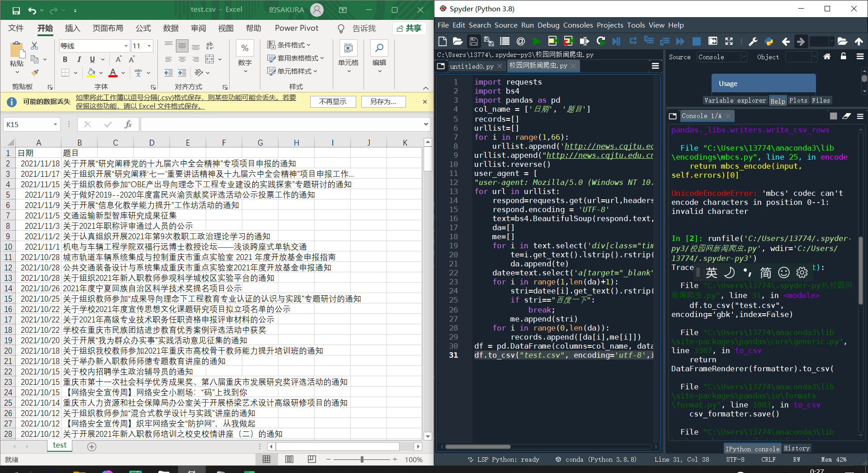Save all files in Spyder toolbar

pos(489,42)
